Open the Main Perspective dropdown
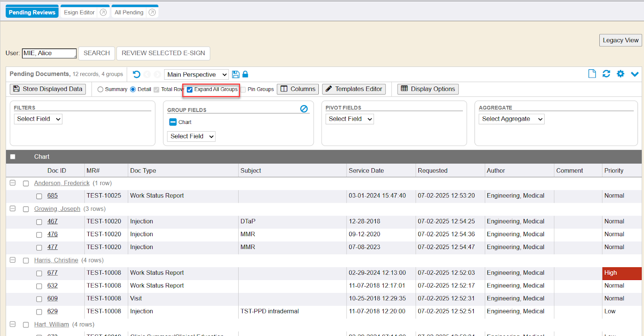The width and height of the screenshot is (644, 336). tap(196, 74)
